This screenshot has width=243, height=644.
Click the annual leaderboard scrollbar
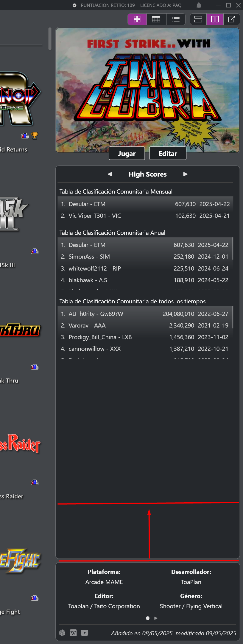point(232,248)
